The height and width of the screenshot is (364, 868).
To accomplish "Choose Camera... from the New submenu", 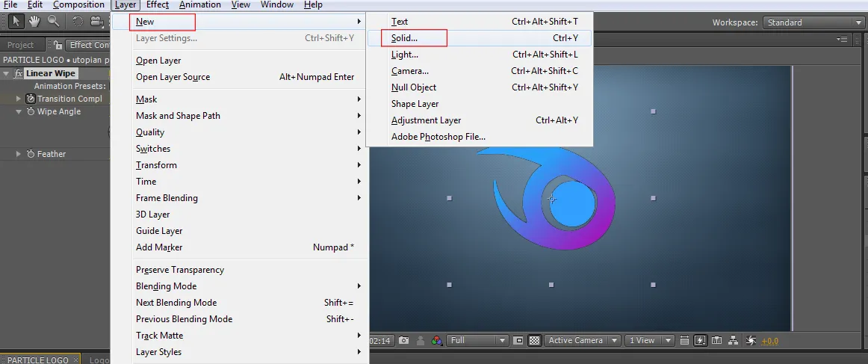I will click(480, 71).
